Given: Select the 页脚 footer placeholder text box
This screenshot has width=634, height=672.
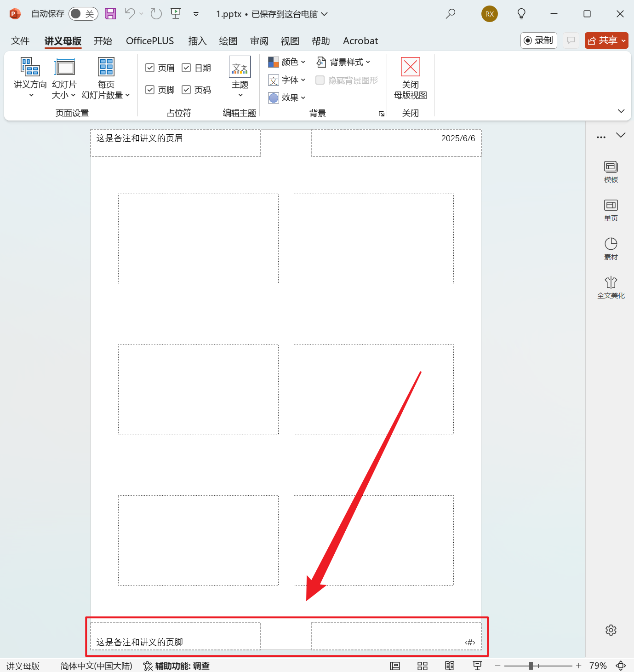Looking at the screenshot, I should [x=176, y=637].
